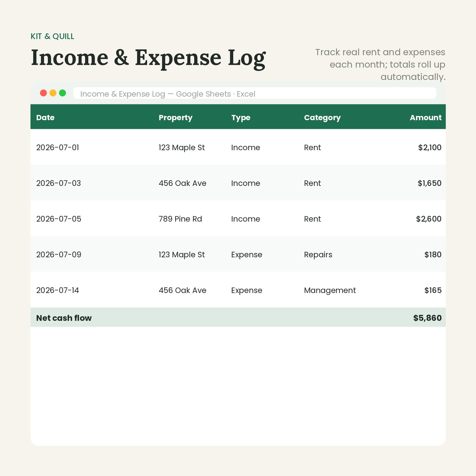Select the Date column header
Screen dimensions: 476x476
pos(45,118)
